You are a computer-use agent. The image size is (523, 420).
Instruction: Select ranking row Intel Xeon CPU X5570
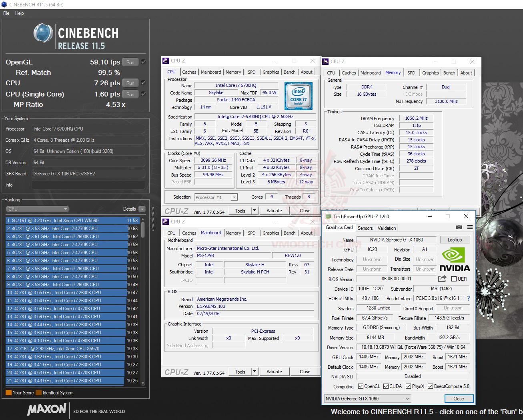tap(72, 349)
